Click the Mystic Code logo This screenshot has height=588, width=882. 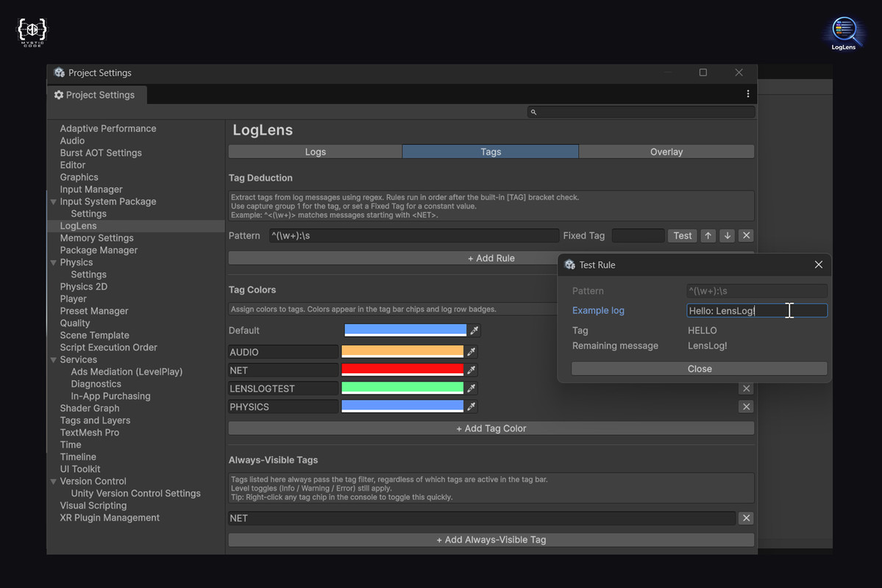(x=32, y=32)
